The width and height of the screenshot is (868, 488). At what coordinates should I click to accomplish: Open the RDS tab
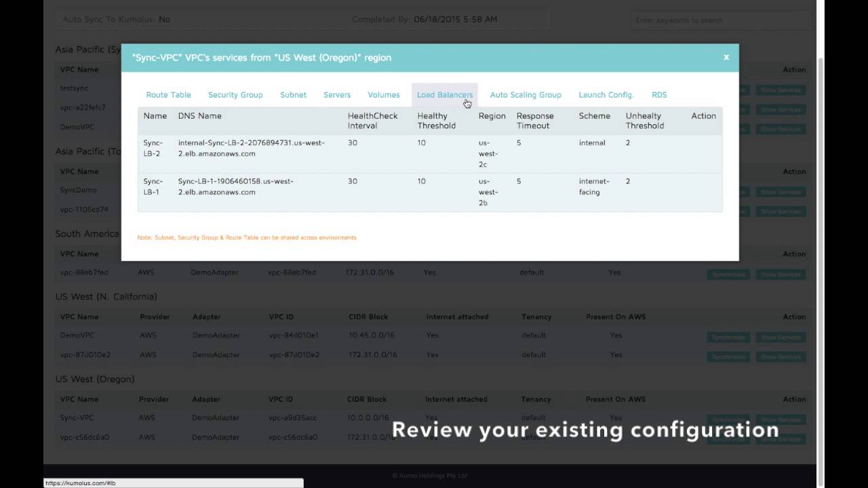(x=659, y=95)
